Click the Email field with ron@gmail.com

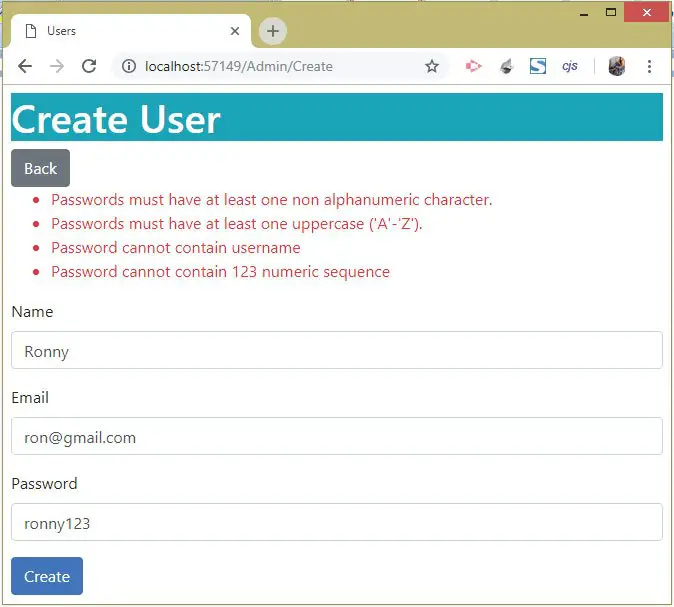(x=336, y=437)
